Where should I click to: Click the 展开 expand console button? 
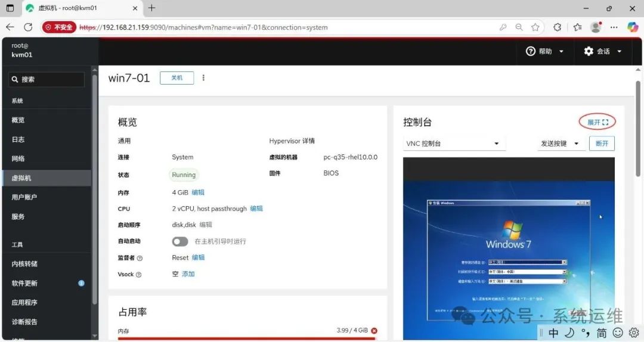[x=597, y=122]
